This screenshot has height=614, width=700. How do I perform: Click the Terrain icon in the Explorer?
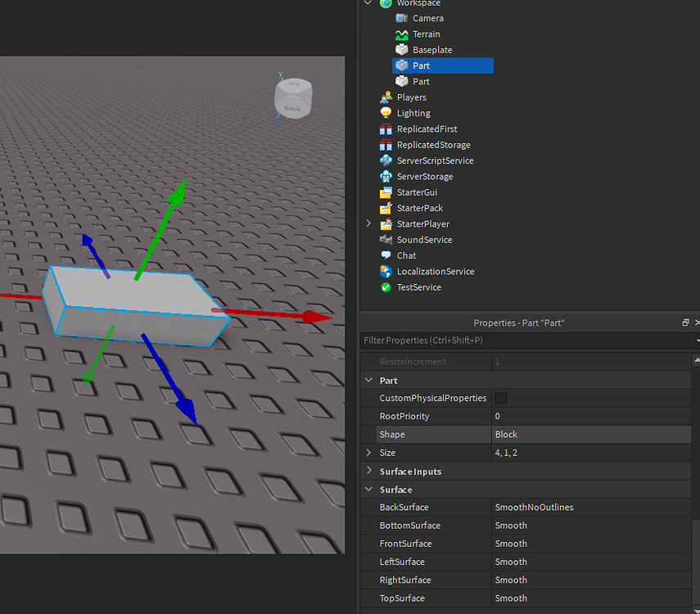click(x=401, y=34)
